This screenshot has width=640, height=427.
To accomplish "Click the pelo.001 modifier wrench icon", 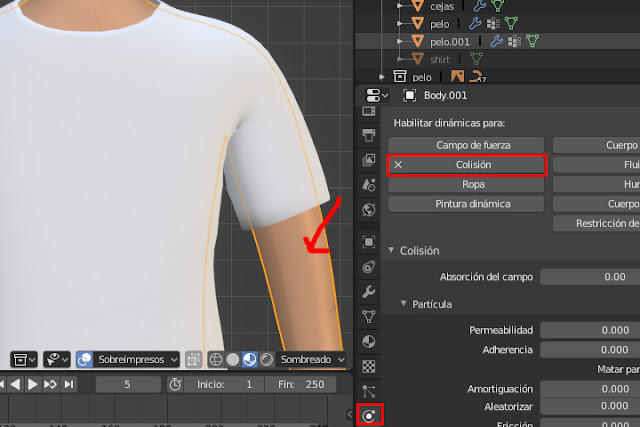I will click(496, 41).
